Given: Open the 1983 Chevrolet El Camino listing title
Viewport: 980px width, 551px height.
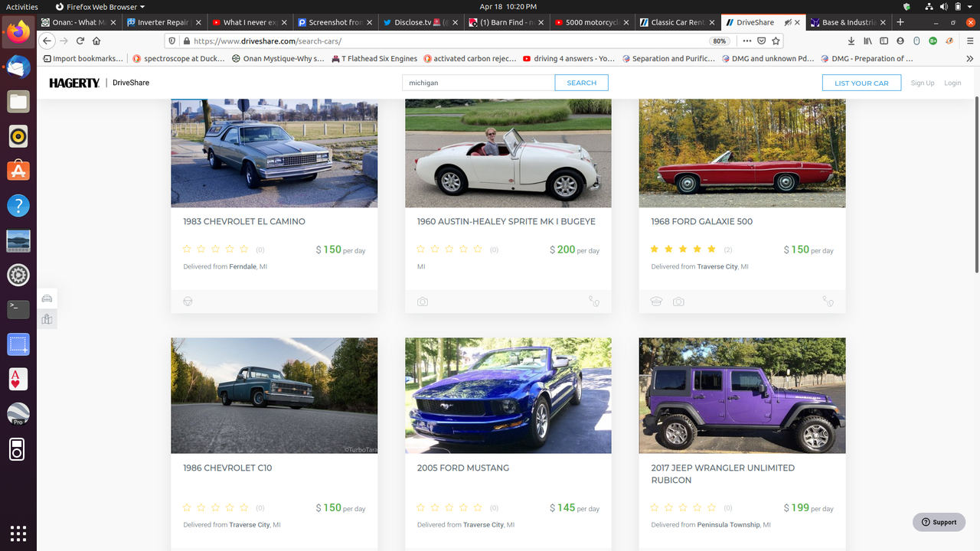Looking at the screenshot, I should click(x=244, y=221).
